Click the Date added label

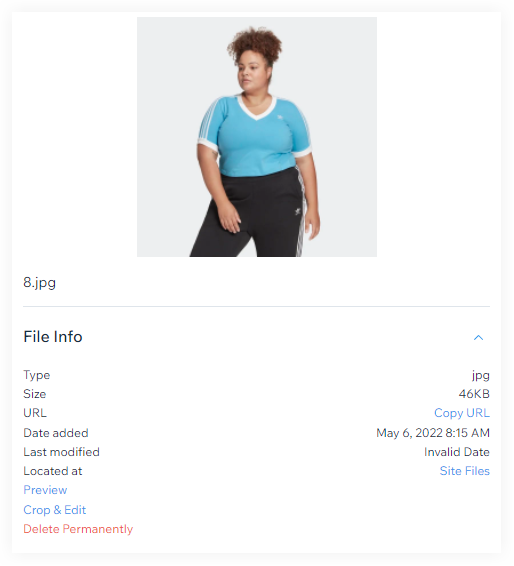pos(56,433)
